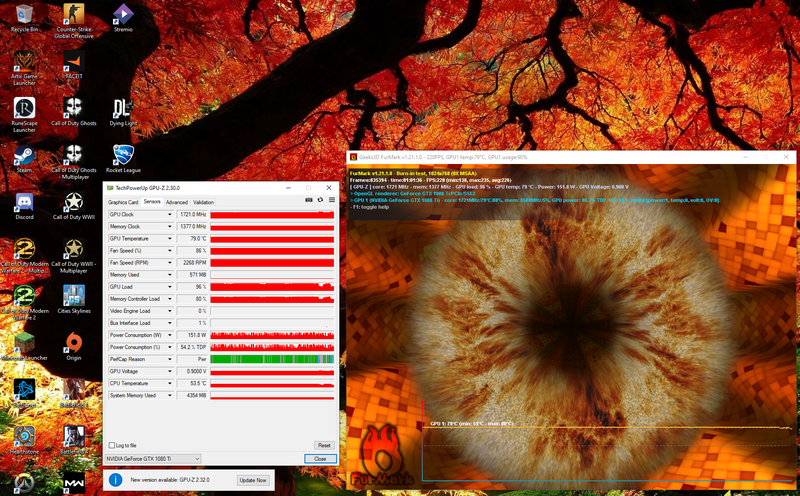Enable the Log to file checkbox
The width and height of the screenshot is (800, 496).
[112, 445]
